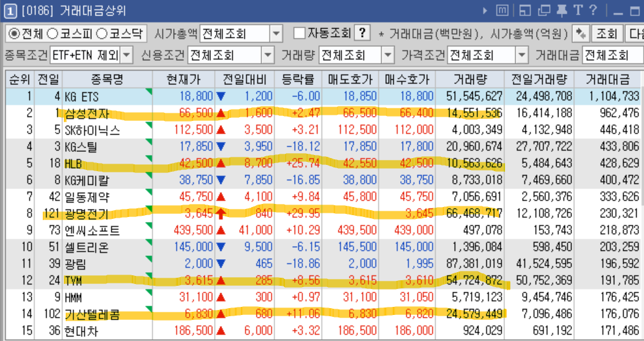Click the settings icon left of 조회 button

(x=581, y=34)
